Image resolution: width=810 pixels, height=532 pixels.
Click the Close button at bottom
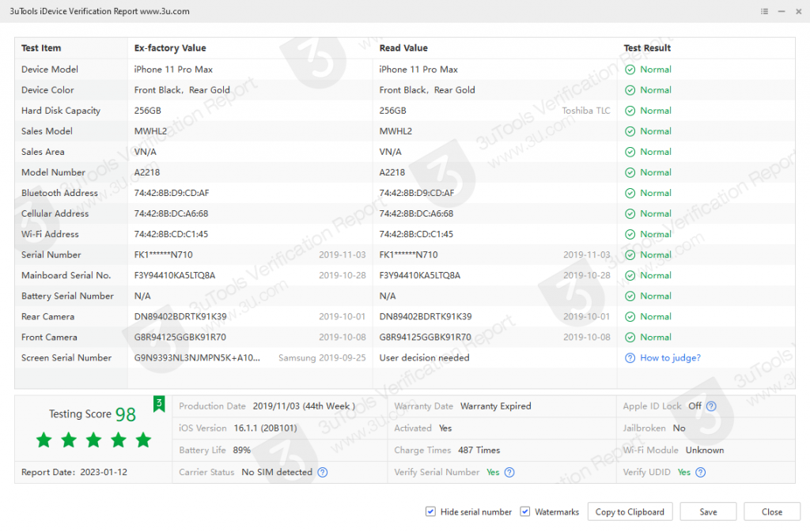coord(772,511)
